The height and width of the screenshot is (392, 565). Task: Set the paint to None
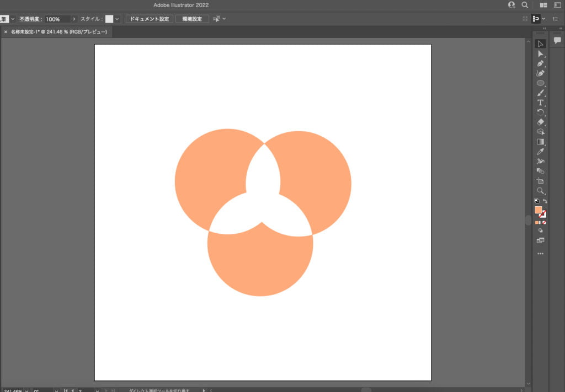(545, 223)
